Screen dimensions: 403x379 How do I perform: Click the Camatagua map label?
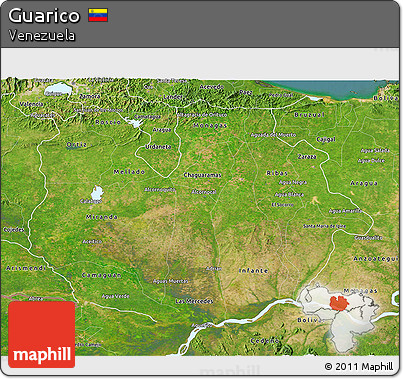tap(148, 117)
